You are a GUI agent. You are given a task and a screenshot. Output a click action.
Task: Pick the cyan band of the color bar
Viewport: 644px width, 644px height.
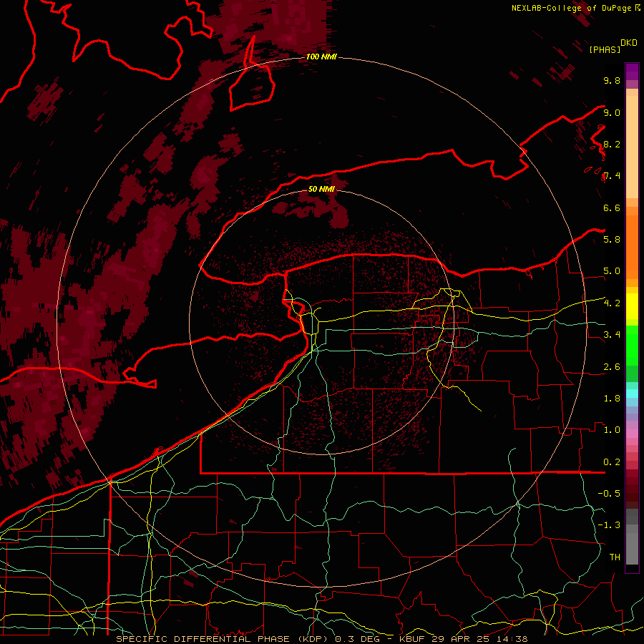point(632,394)
